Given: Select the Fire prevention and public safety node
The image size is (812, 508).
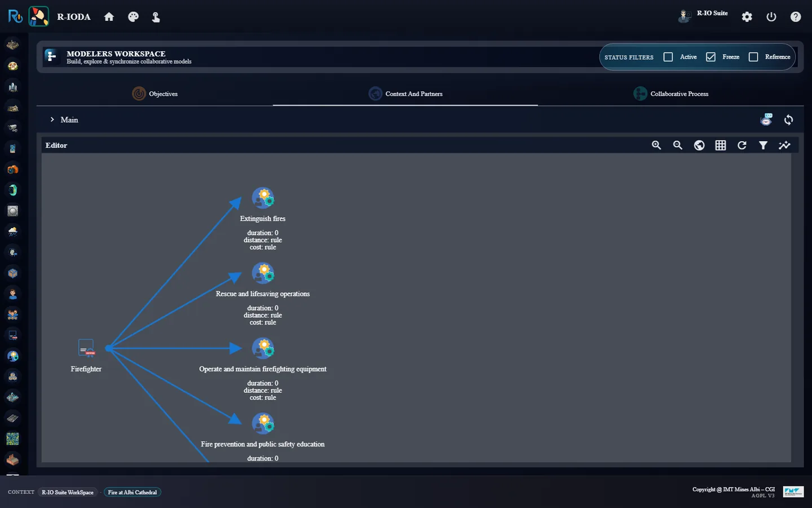Looking at the screenshot, I should 263,423.
